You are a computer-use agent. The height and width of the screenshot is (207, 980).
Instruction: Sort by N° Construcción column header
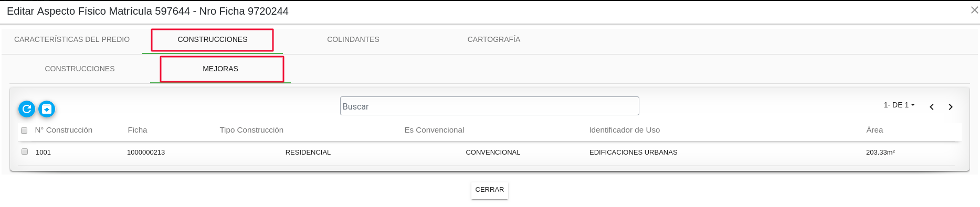coord(64,130)
